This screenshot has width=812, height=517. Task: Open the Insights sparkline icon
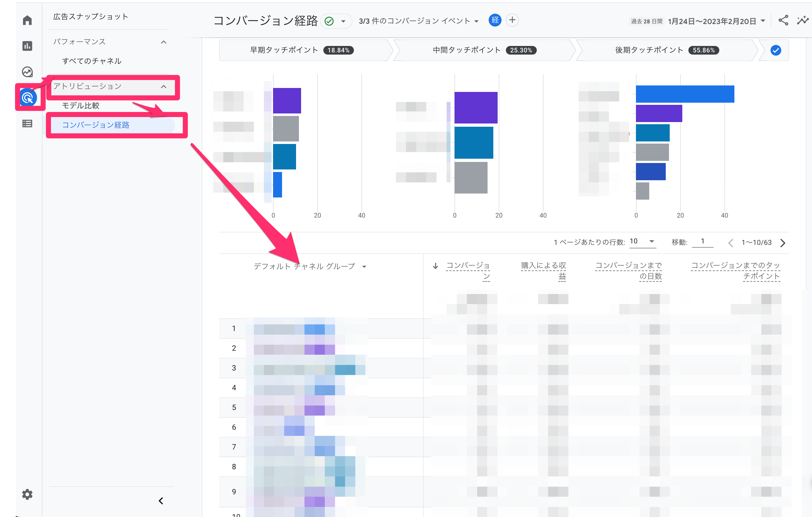(803, 20)
